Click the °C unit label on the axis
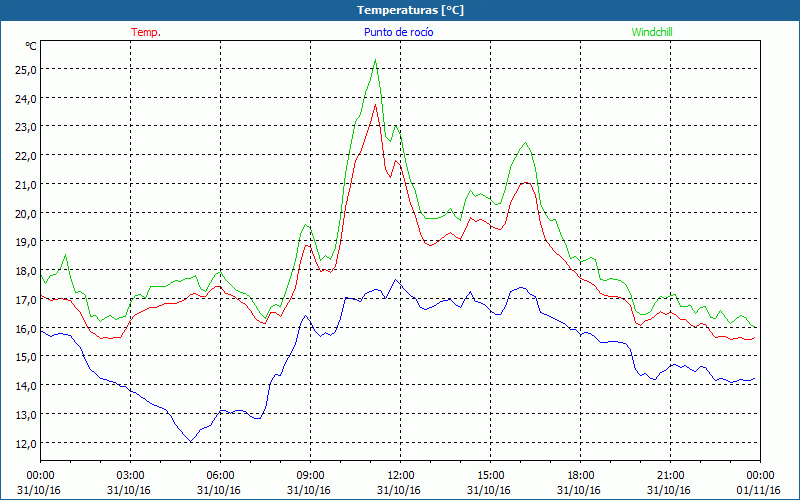This screenshot has height=500, width=800. pyautogui.click(x=31, y=46)
